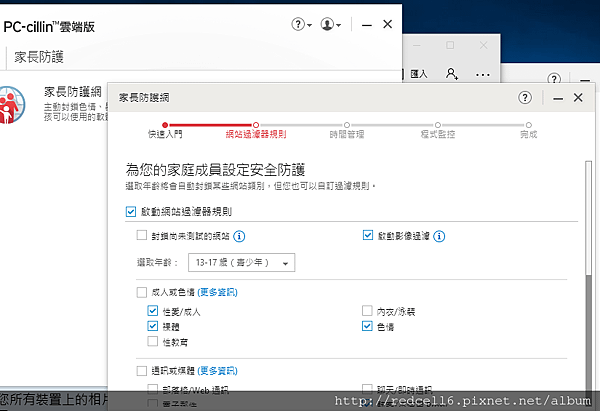Open the more options ellipsis in background window

[x=483, y=75]
